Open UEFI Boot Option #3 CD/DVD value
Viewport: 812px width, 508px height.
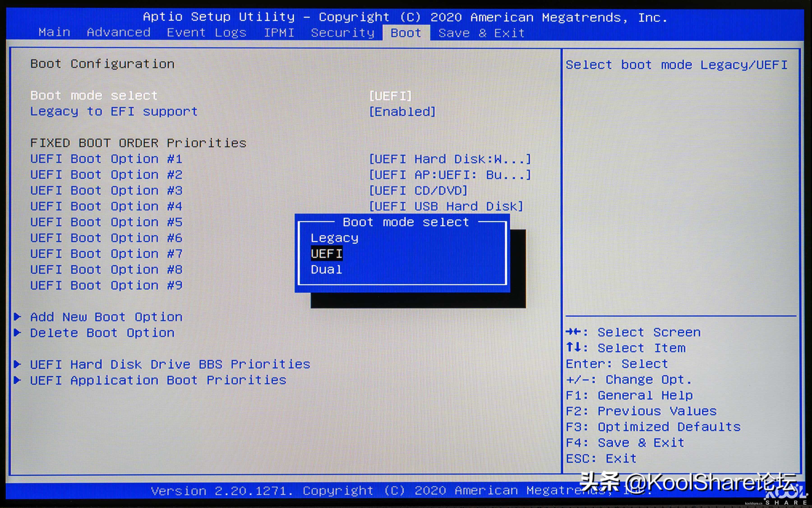tap(418, 190)
